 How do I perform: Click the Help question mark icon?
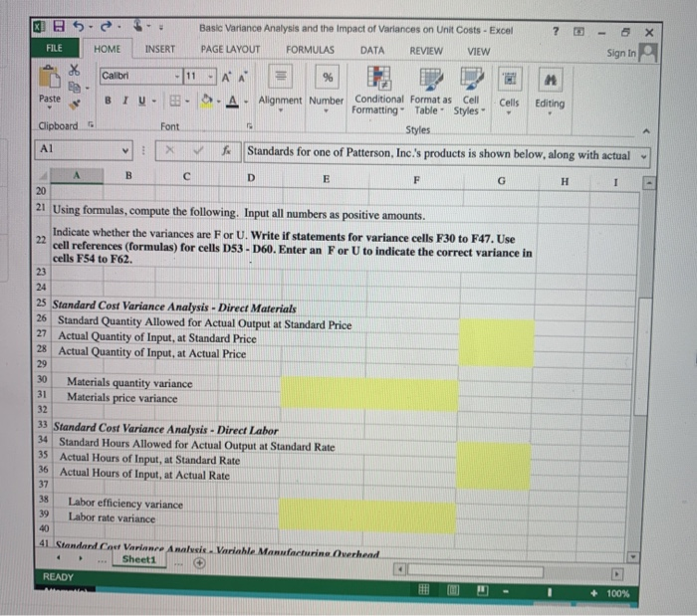tap(556, 31)
